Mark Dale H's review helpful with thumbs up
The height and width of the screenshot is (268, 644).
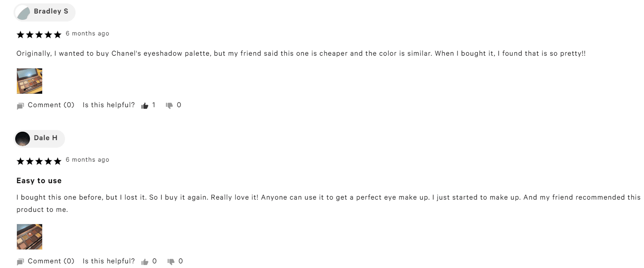(145, 262)
